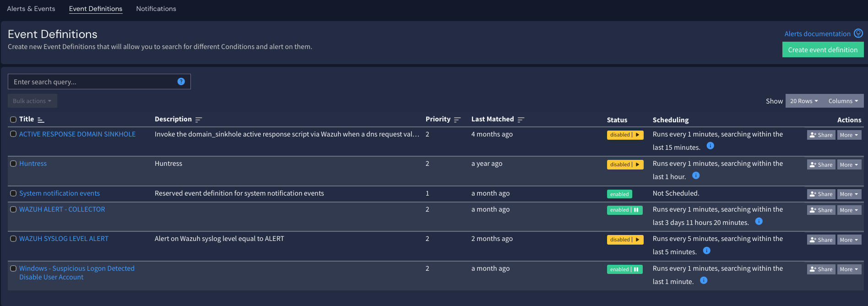868x306 pixels.
Task: Share the System notification events definition
Action: click(821, 194)
